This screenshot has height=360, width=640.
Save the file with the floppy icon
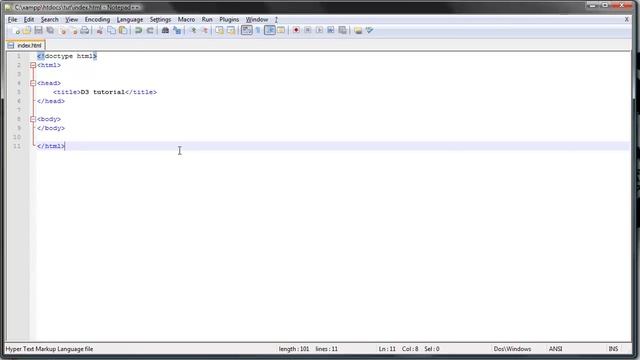click(38, 31)
